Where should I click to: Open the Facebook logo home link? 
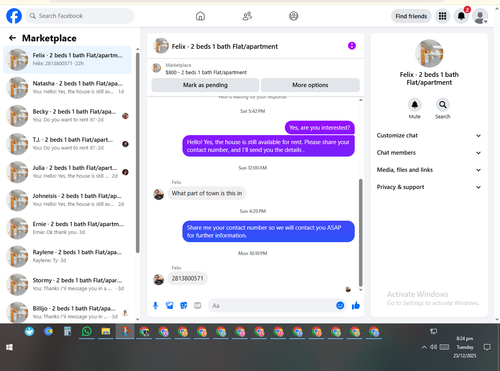click(14, 16)
